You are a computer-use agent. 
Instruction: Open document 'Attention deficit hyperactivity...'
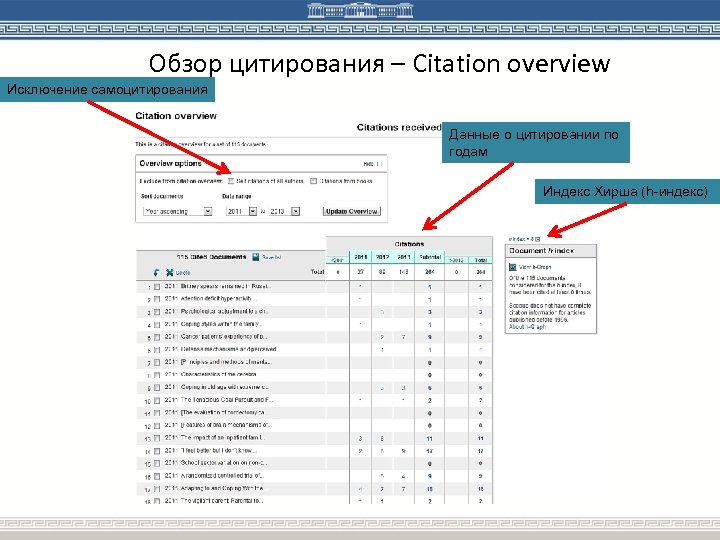tap(219, 298)
